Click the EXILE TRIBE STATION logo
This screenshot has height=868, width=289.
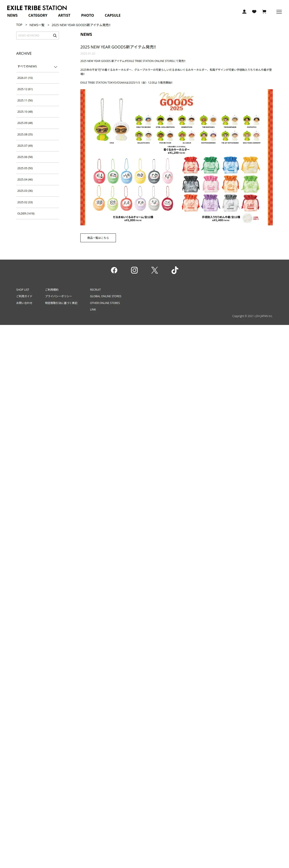[37, 8]
